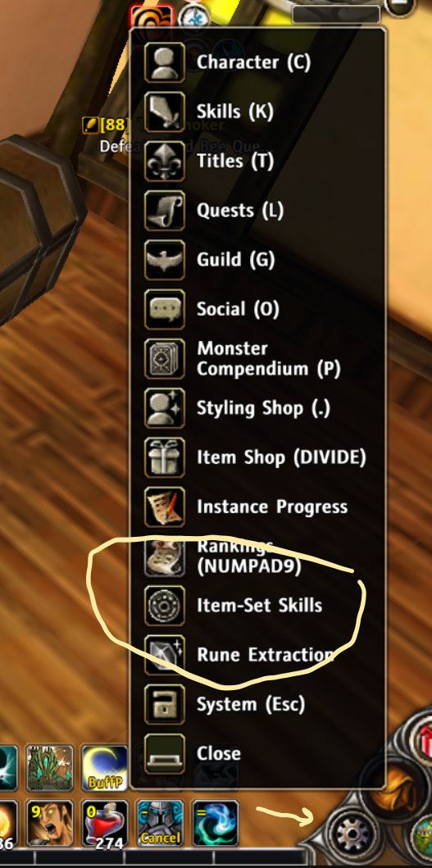Click the Quests scroll icon
Image resolution: width=432 pixels, height=868 pixels.
point(165,211)
